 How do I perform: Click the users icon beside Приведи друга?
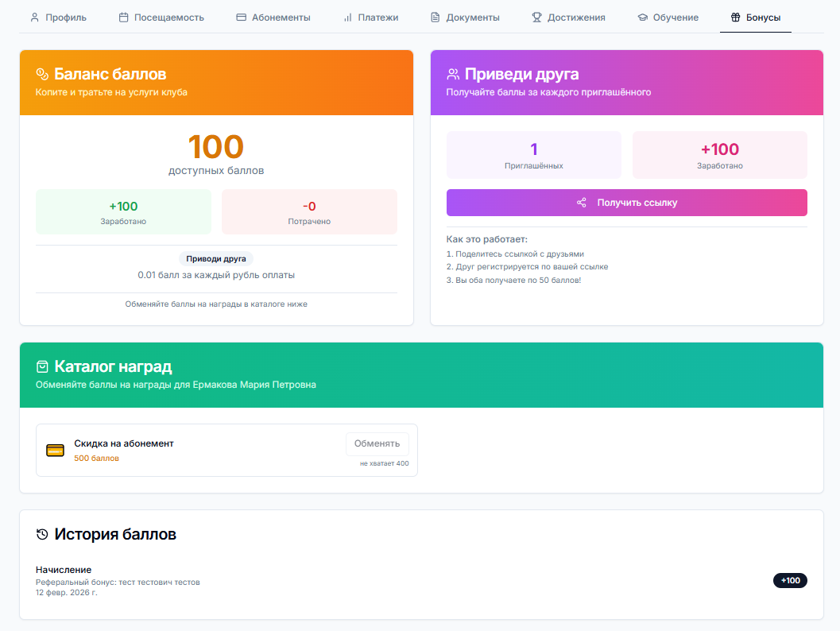453,74
